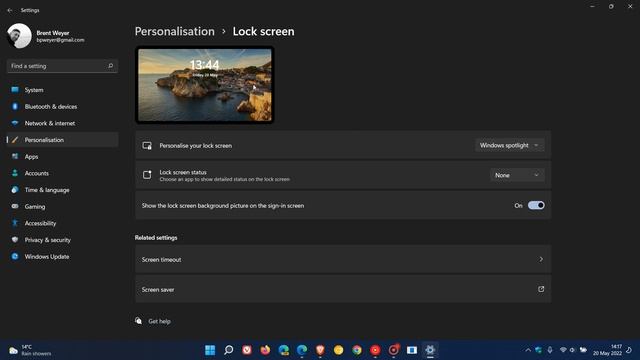The width and height of the screenshot is (640, 360).
Task: Open Gaming settings
Action: pyautogui.click(x=62, y=207)
